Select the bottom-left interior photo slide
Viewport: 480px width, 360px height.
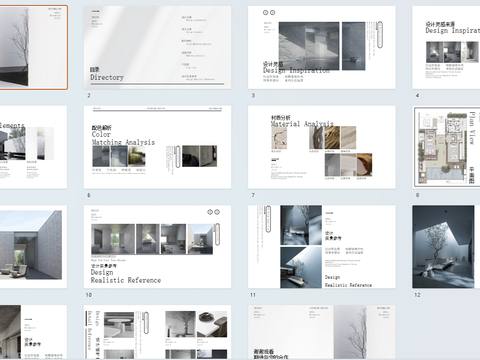pyautogui.click(x=33, y=332)
